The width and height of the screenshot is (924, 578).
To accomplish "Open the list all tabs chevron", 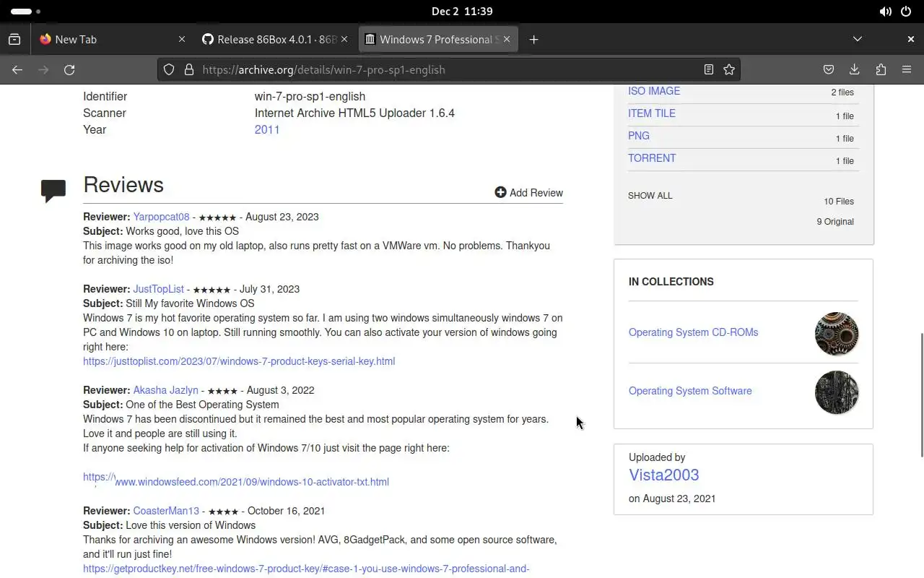I will click(x=858, y=39).
